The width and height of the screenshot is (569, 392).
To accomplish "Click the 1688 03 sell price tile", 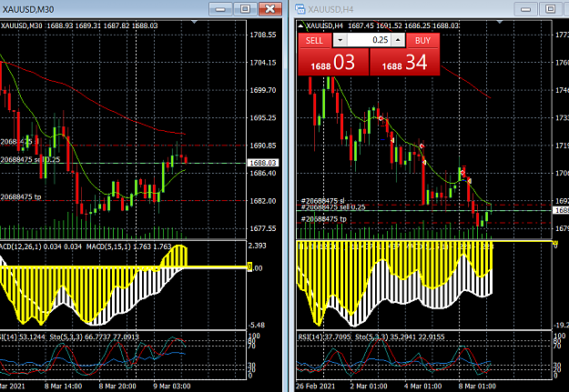I will coord(333,63).
